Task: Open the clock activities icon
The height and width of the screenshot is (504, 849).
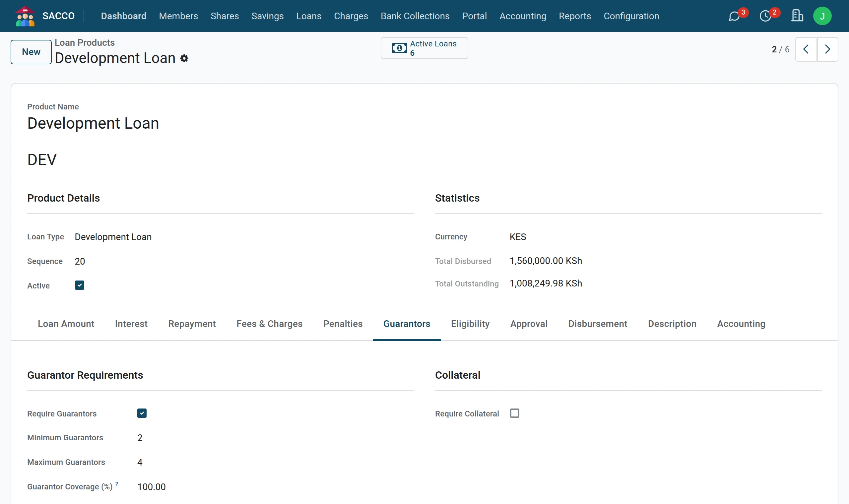Action: [x=765, y=16]
